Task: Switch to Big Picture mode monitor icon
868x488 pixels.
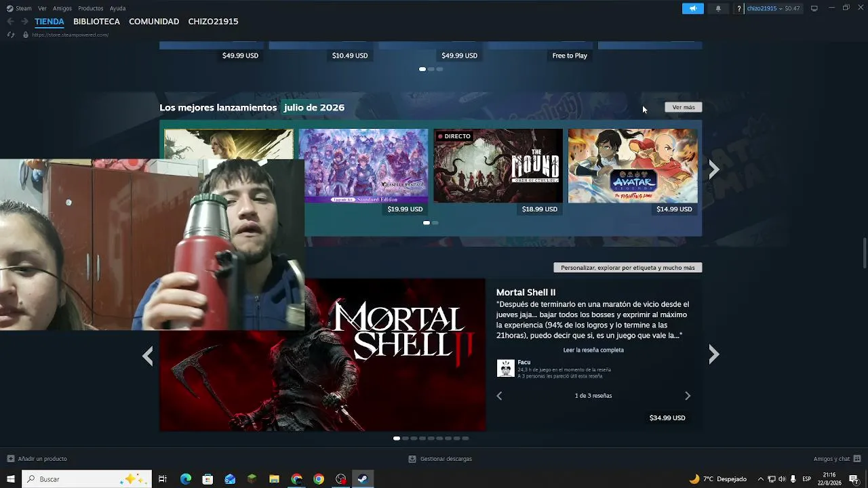Action: [814, 8]
